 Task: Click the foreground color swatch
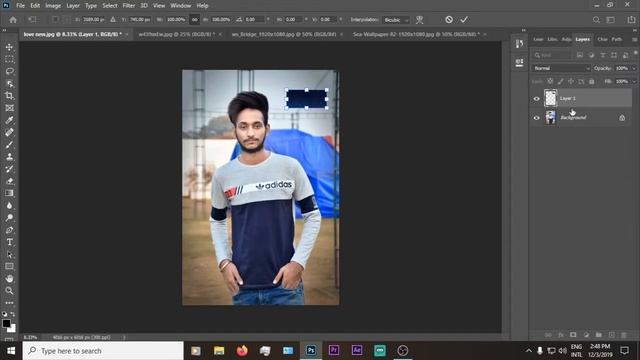(6, 323)
